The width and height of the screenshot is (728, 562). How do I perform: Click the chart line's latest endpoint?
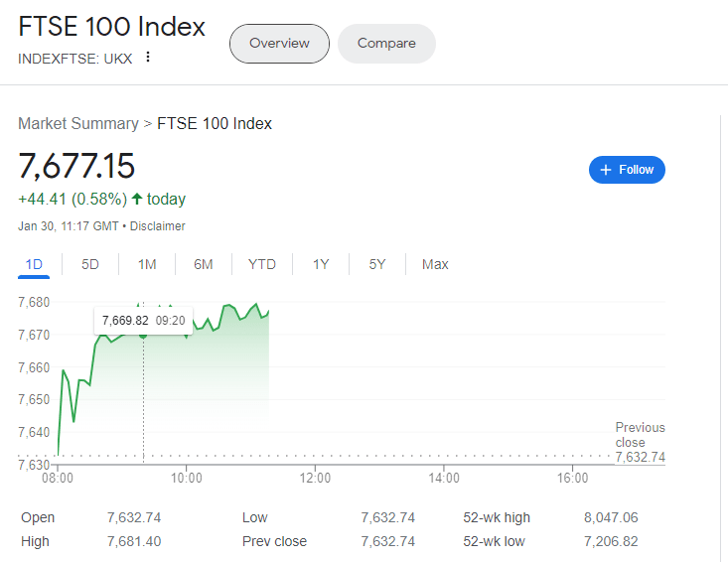point(268,312)
